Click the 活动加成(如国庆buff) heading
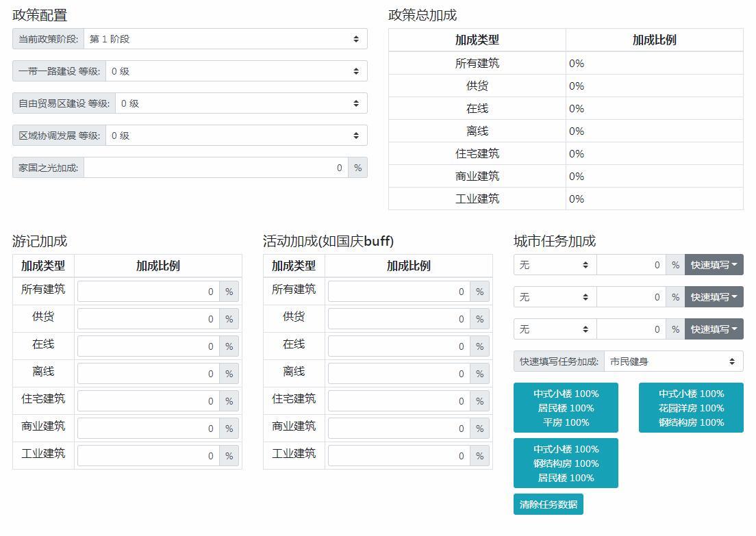Image resolution: width=756 pixels, height=536 pixels. pyautogui.click(x=328, y=241)
